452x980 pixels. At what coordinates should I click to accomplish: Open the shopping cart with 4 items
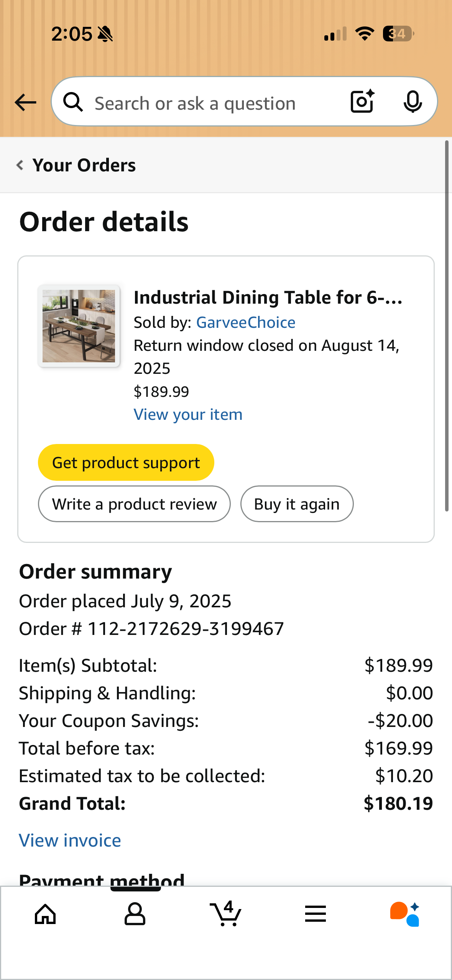(x=226, y=914)
